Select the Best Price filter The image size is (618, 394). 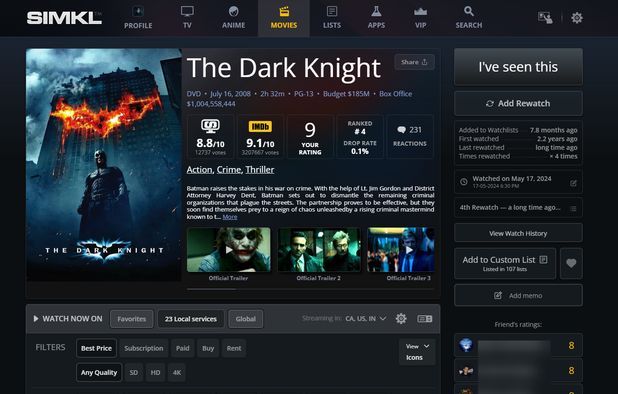(x=97, y=348)
